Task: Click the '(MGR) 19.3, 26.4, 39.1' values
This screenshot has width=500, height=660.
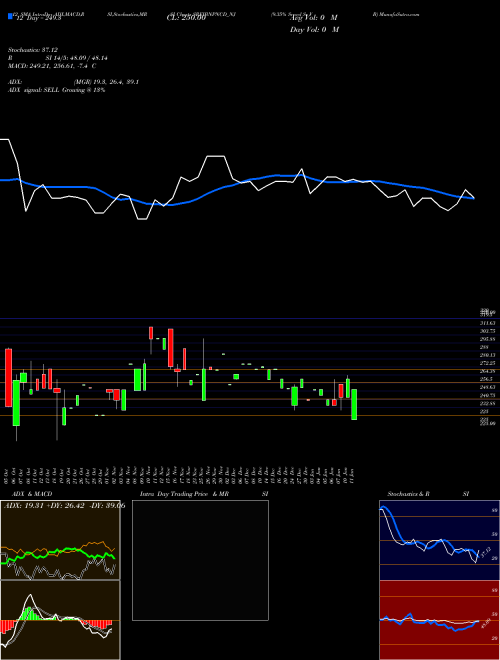Action: pos(106,82)
